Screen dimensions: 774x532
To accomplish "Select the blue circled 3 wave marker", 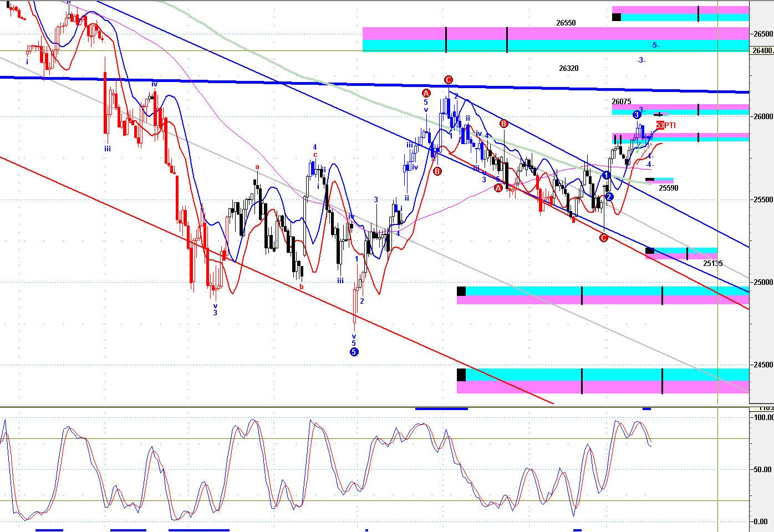I will pos(636,115).
